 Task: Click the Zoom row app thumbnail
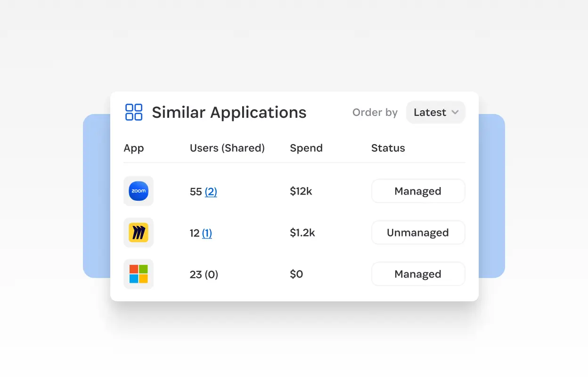(138, 191)
